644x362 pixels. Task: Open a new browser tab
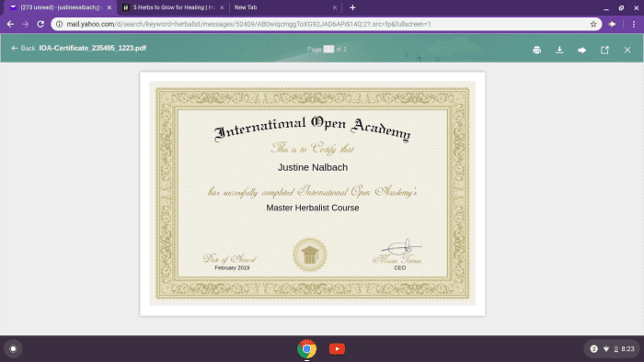pyautogui.click(x=352, y=7)
